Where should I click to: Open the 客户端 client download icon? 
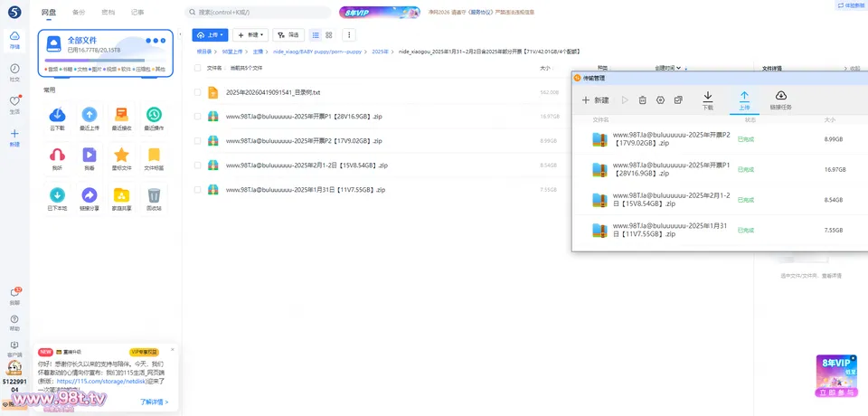click(15, 348)
